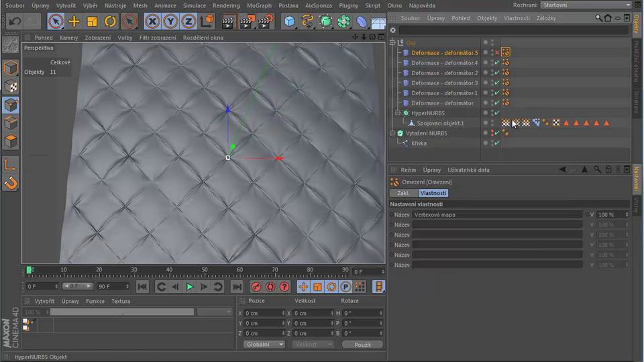The height and width of the screenshot is (362, 644).
Task: Toggle Z axis lock
Action: pos(188,21)
